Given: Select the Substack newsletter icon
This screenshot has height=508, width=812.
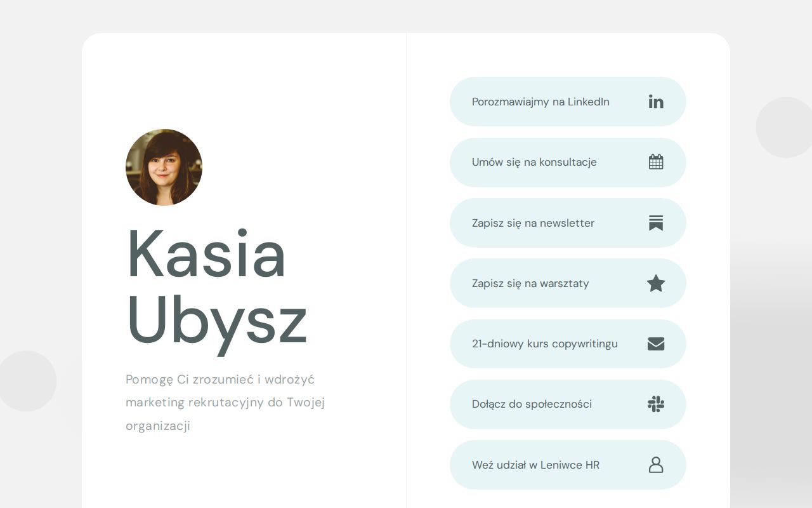Looking at the screenshot, I should pos(656,223).
